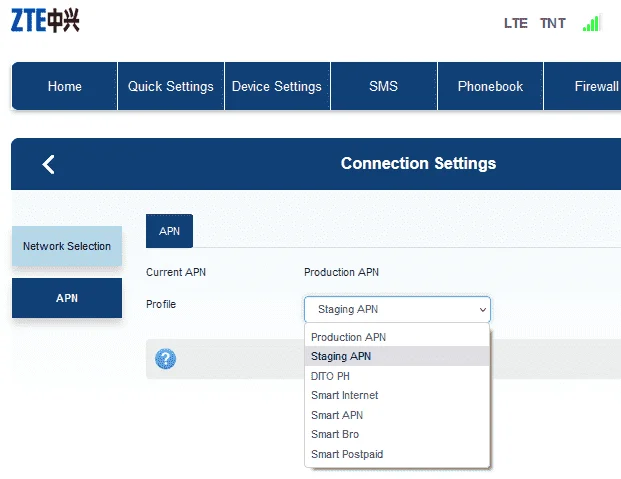The image size is (621, 479).
Task: Select the APN sidebar button
Action: click(x=67, y=298)
